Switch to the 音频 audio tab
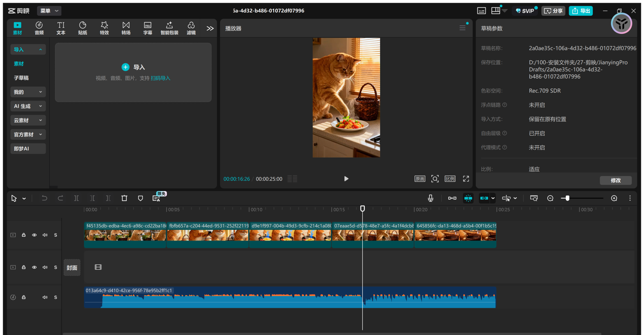 39,28
